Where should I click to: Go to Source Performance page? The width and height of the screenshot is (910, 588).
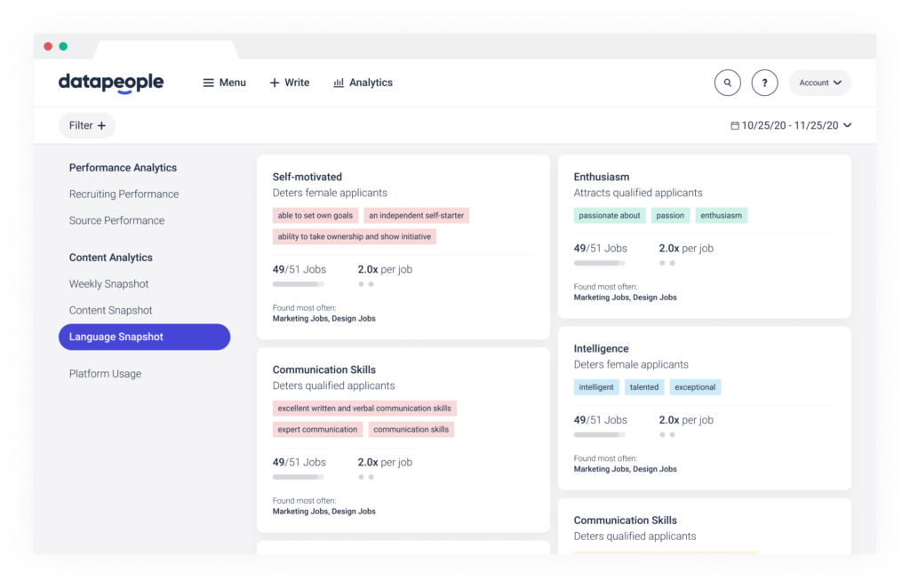click(x=116, y=220)
